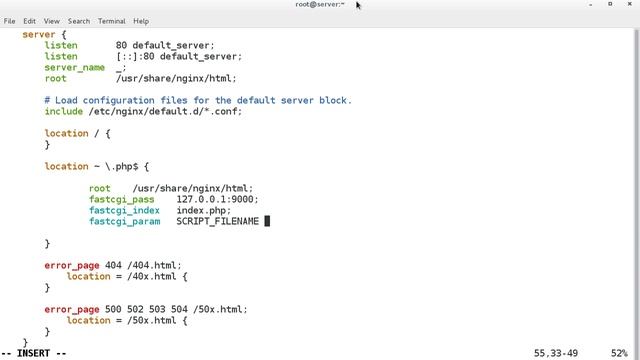Click the '52%' file position indicator
Screen dimensions: 640x360
619,353
